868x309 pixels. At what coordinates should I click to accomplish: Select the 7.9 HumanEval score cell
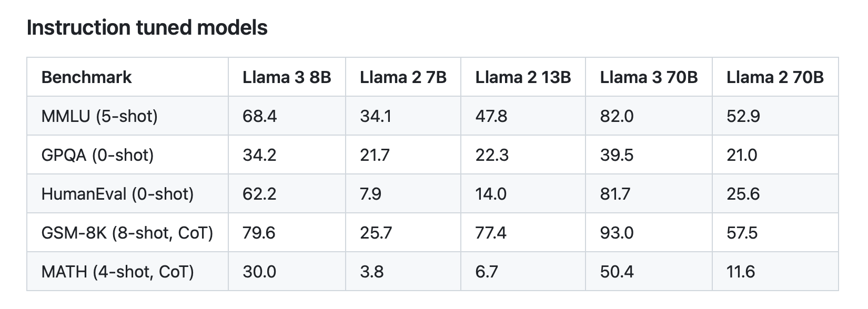[x=370, y=194]
